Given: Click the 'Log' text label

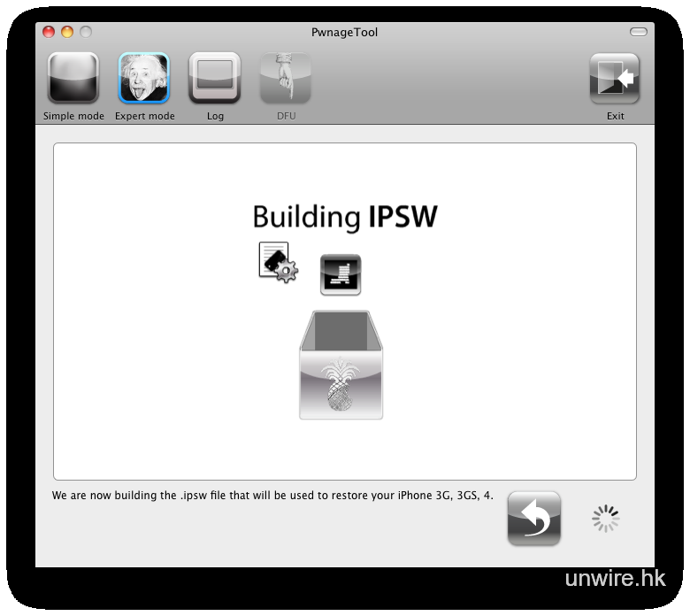Looking at the screenshot, I should tap(215, 116).
